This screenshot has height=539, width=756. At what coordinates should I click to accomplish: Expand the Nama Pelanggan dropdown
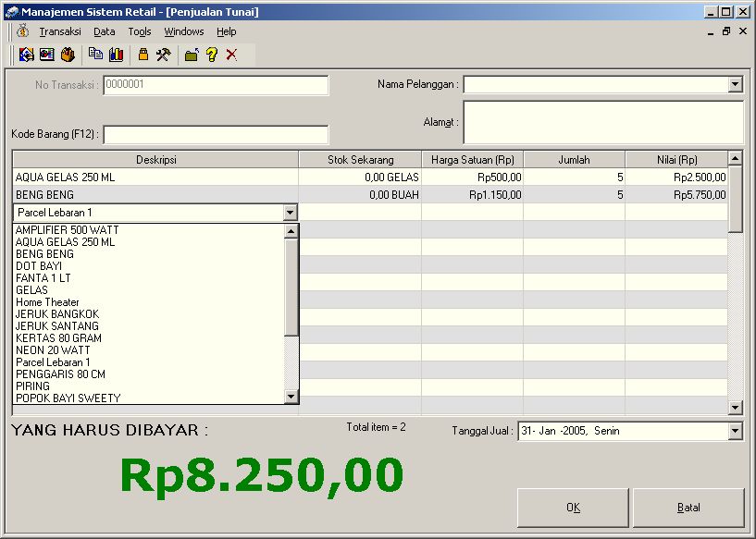point(735,85)
